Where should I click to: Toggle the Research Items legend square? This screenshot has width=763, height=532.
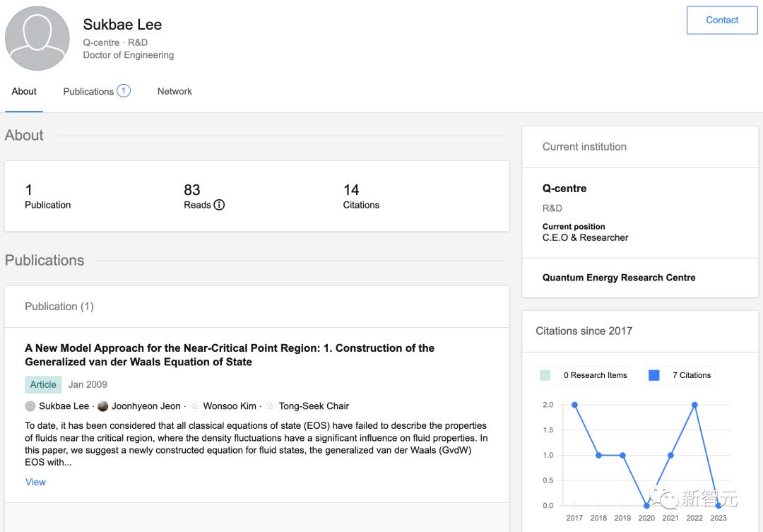pos(545,375)
